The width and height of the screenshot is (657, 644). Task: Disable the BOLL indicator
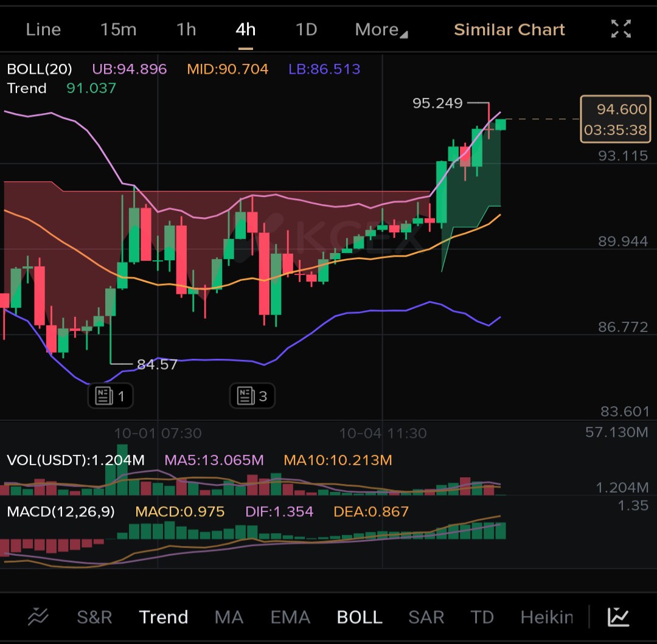[360, 617]
